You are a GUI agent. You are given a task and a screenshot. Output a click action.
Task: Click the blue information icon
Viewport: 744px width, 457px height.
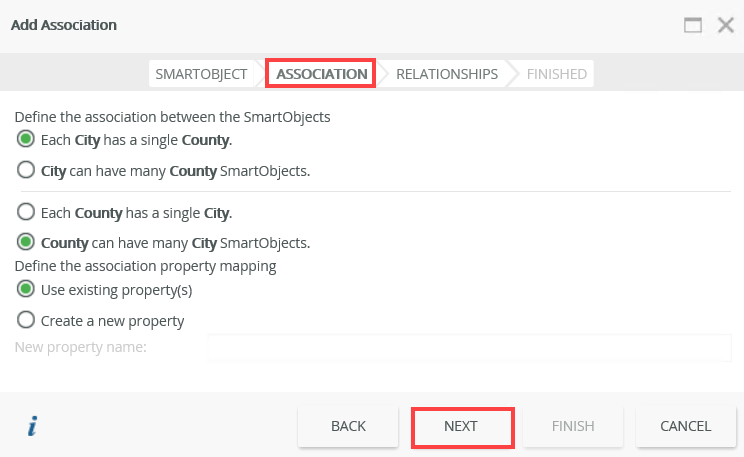click(32, 427)
